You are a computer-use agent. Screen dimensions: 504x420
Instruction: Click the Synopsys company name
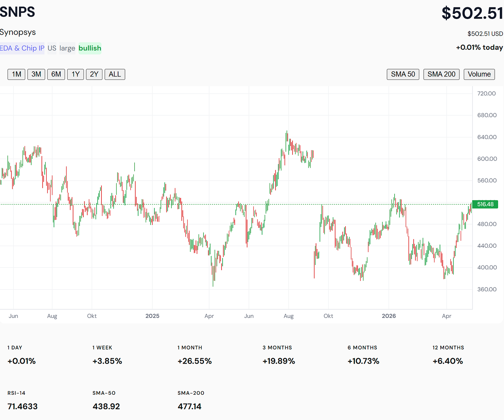18,32
